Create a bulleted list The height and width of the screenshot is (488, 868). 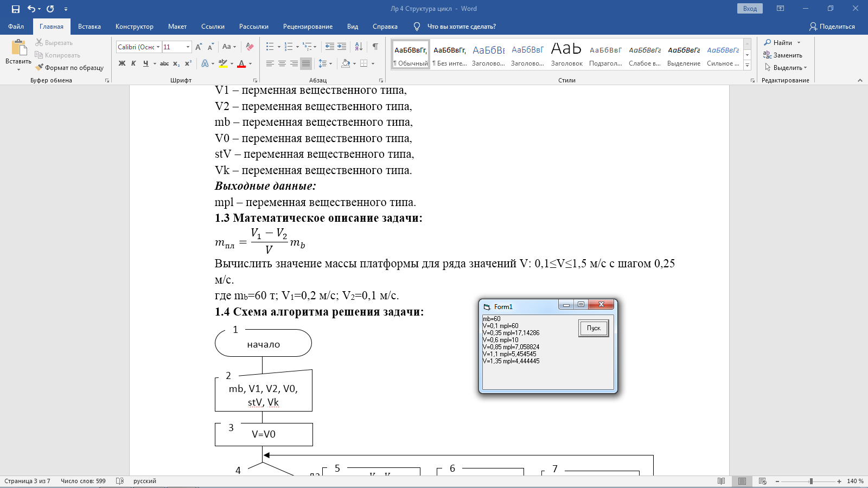270,47
